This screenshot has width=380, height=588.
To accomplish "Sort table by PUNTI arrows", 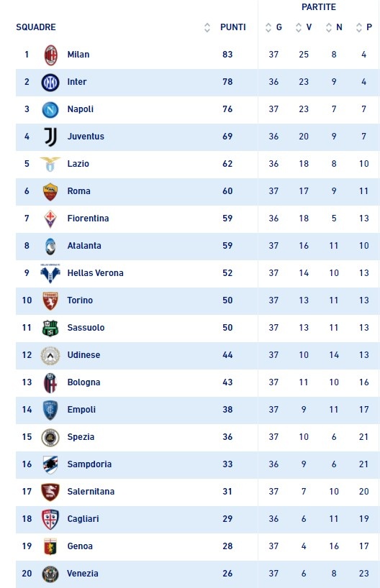I will (207, 27).
